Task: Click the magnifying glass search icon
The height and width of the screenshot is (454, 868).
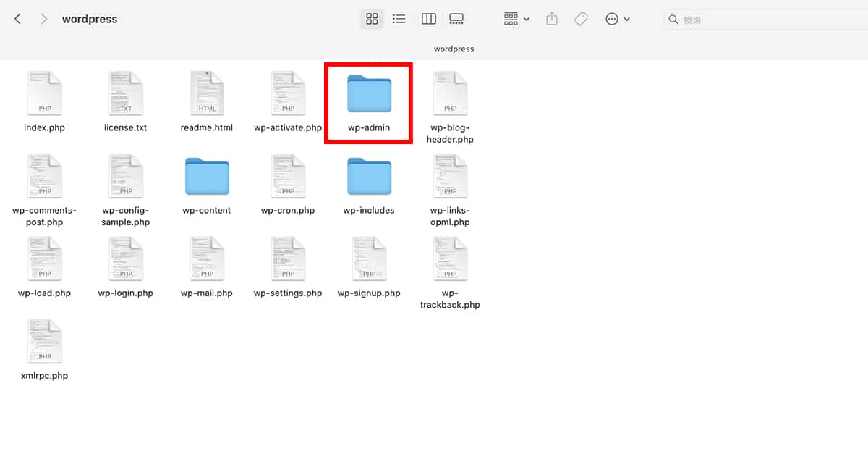Action: click(x=673, y=20)
